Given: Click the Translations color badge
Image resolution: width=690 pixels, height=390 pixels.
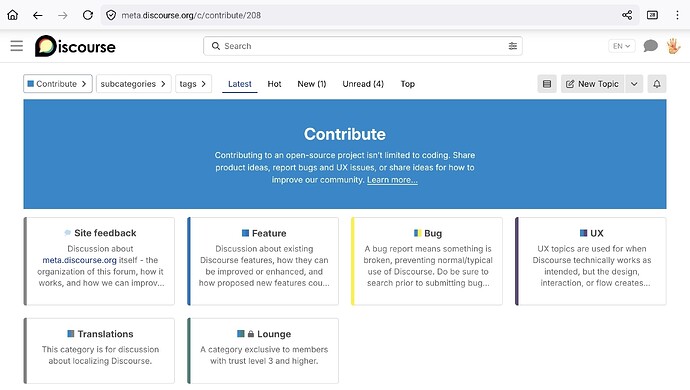Looking at the screenshot, I should (x=71, y=334).
